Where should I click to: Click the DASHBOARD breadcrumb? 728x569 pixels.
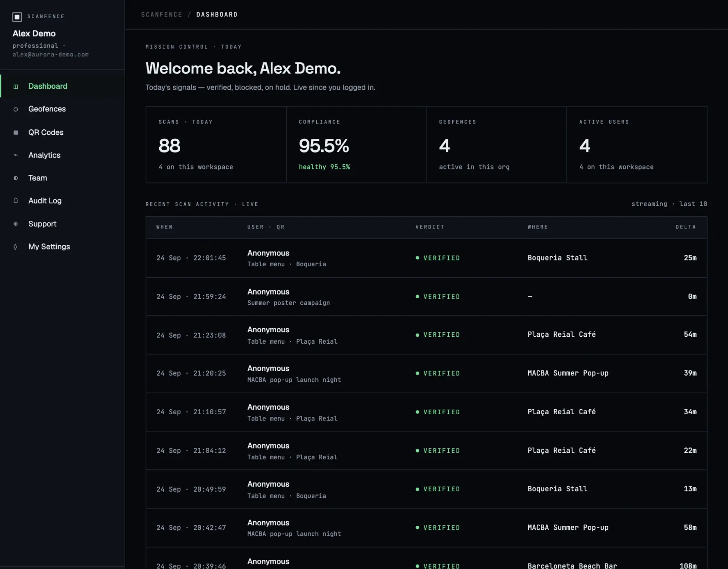click(x=217, y=15)
